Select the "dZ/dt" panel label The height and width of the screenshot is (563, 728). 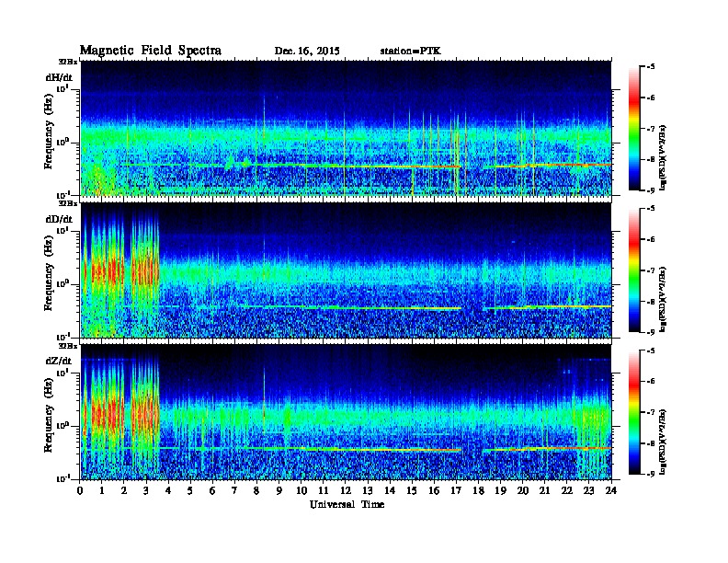coord(59,361)
